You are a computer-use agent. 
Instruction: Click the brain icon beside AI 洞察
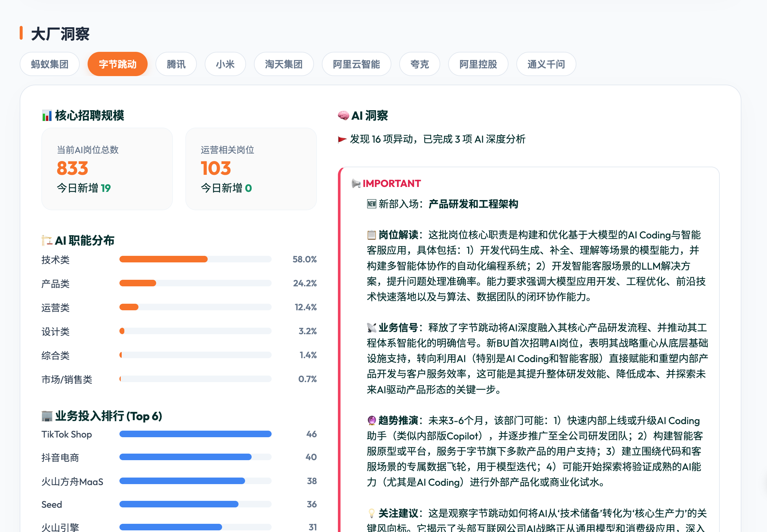tap(343, 116)
